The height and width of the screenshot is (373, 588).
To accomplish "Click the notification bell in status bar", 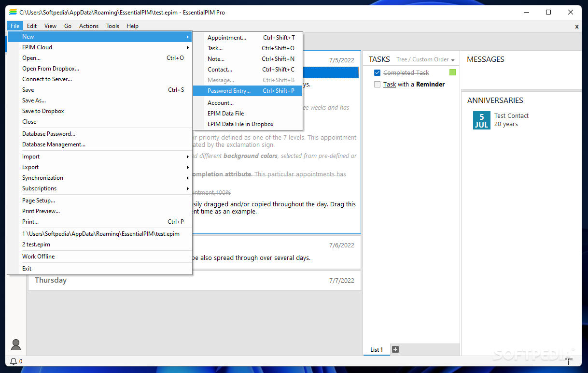I will pos(14,361).
